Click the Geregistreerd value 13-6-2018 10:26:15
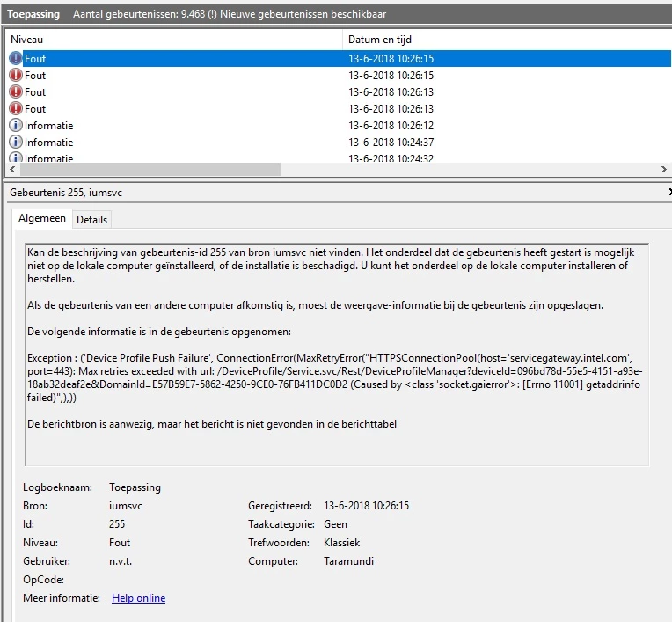Image resolution: width=672 pixels, height=622 pixels. pyautogui.click(x=367, y=506)
